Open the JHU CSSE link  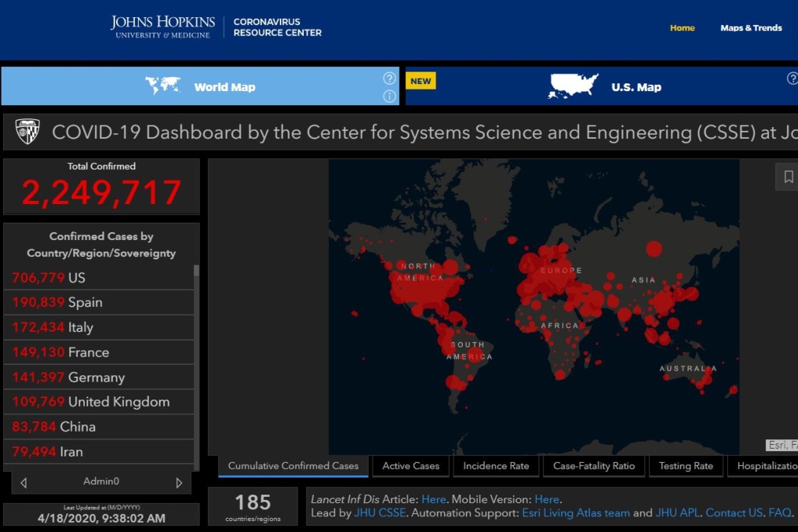380,513
